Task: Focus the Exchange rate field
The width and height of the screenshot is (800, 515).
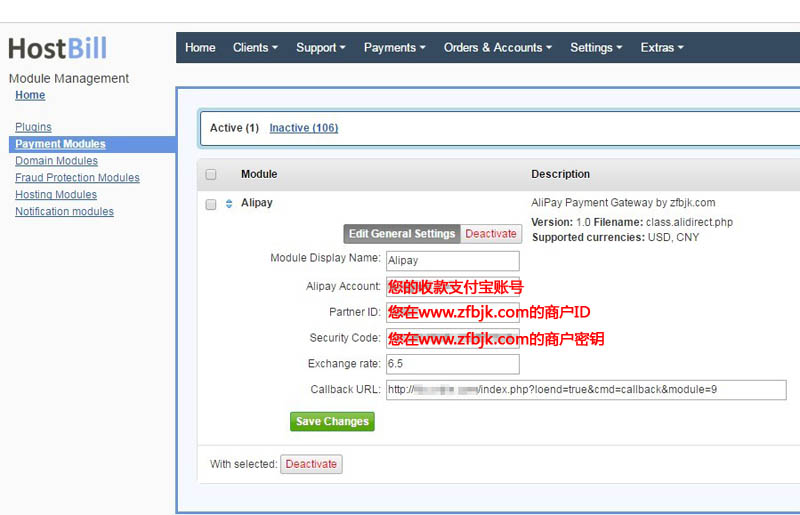Action: (x=453, y=364)
